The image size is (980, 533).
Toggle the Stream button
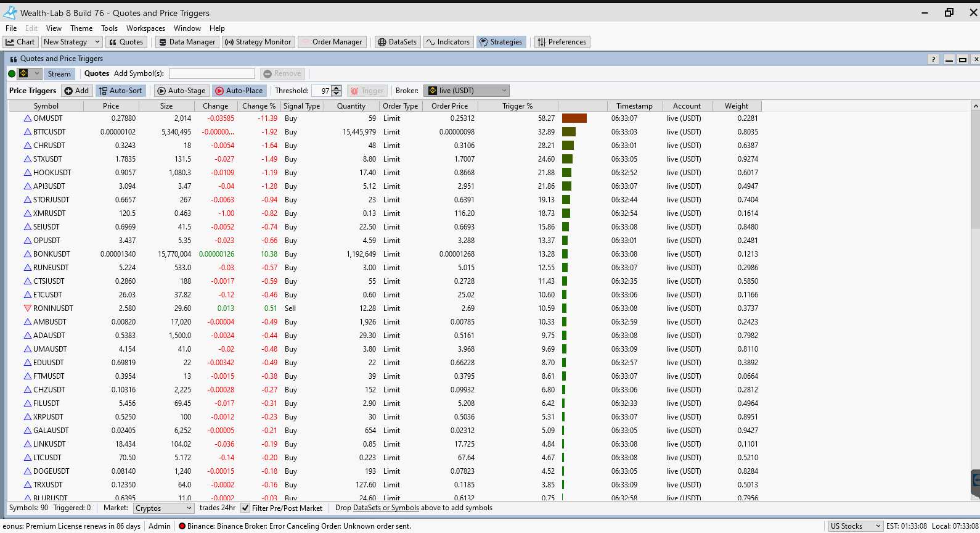tap(59, 73)
